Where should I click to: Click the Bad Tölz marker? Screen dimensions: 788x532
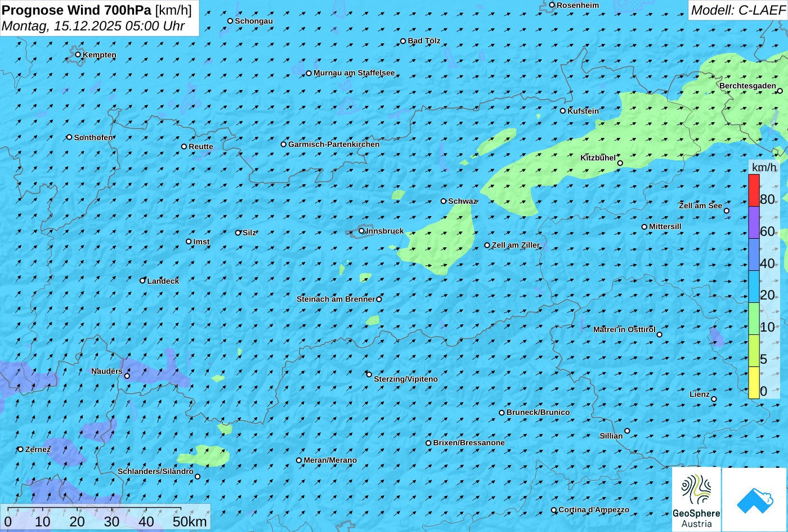(403, 41)
